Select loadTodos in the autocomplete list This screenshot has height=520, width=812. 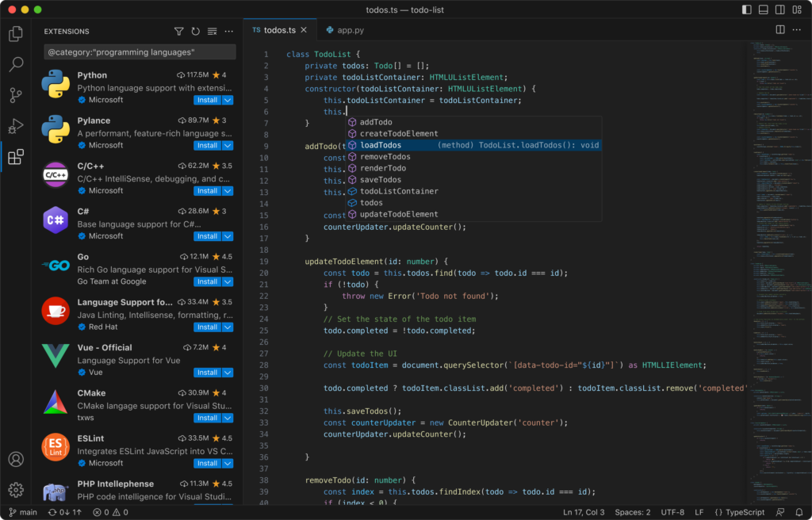pos(381,145)
